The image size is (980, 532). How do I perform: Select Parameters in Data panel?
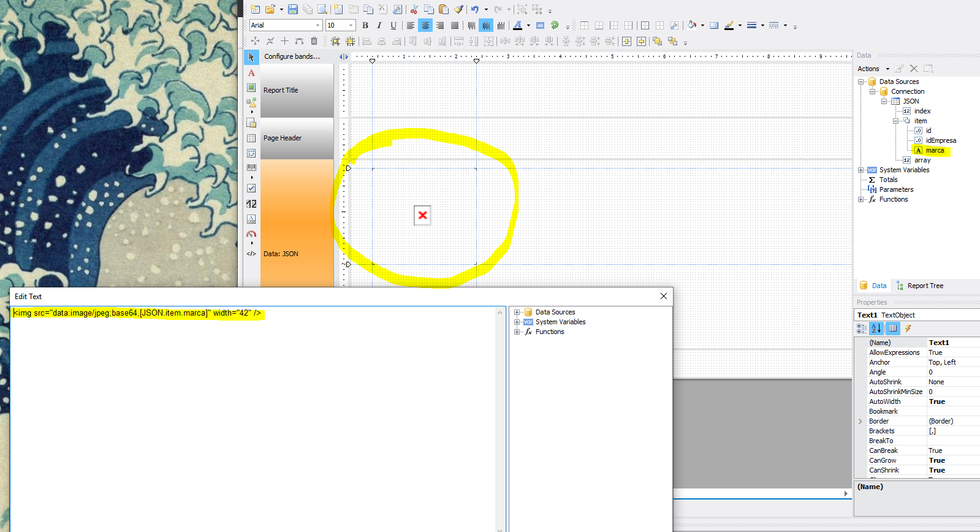pos(896,189)
